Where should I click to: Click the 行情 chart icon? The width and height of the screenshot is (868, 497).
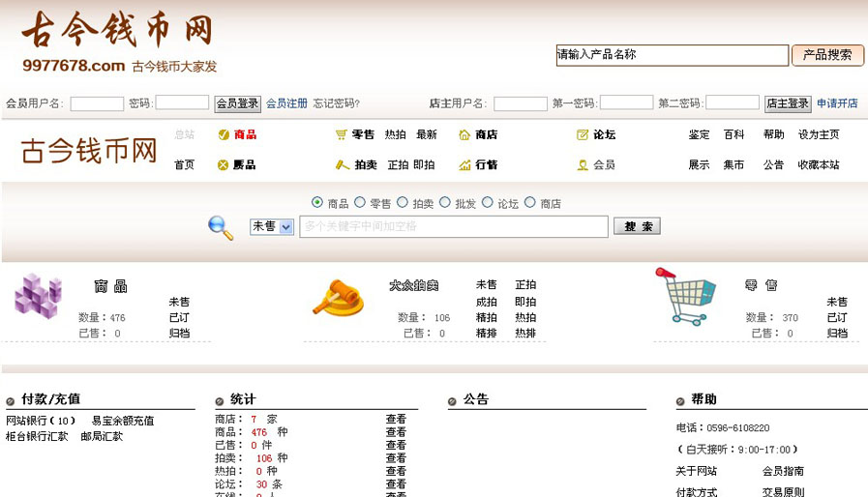[x=464, y=165]
